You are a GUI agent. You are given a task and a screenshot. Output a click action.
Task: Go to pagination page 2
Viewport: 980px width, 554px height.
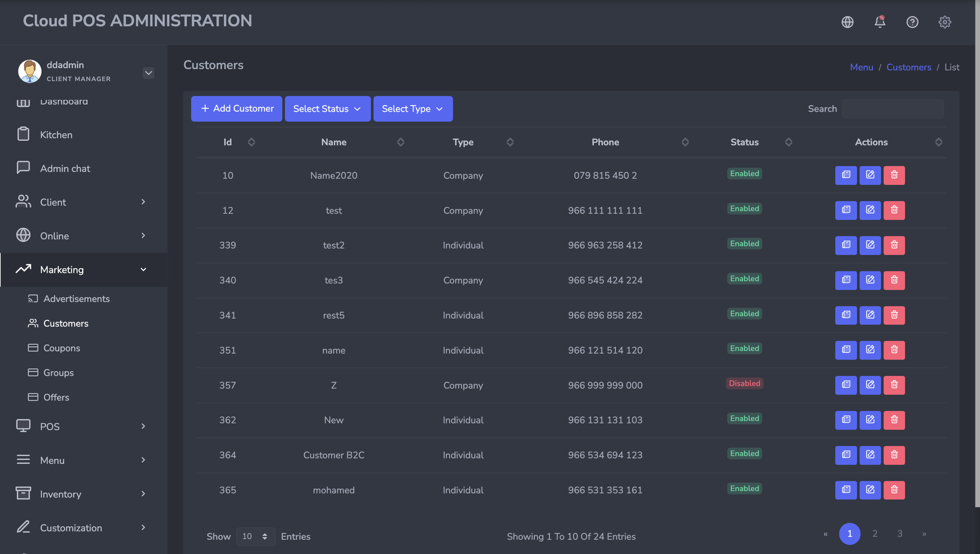pos(875,534)
